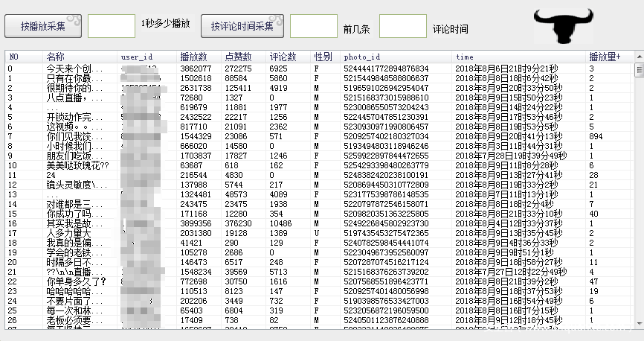The height and width of the screenshot is (341, 644).
Task: Select row named 小时候我们...
Action: [320, 146]
